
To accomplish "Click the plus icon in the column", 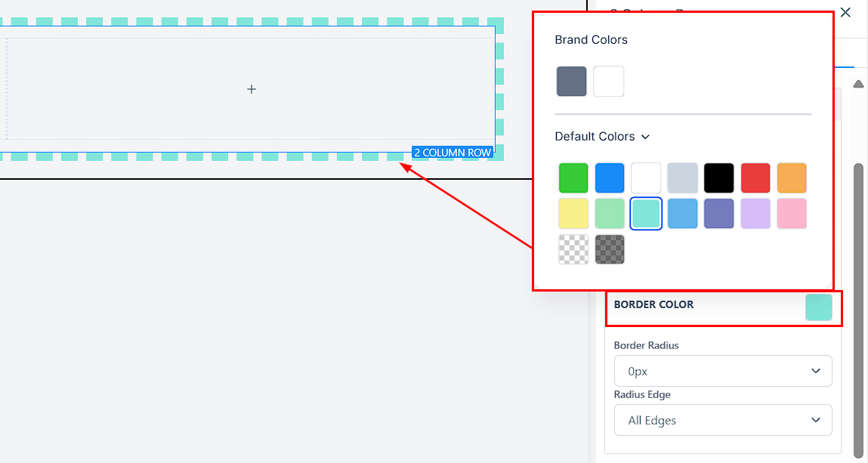I will (x=252, y=89).
